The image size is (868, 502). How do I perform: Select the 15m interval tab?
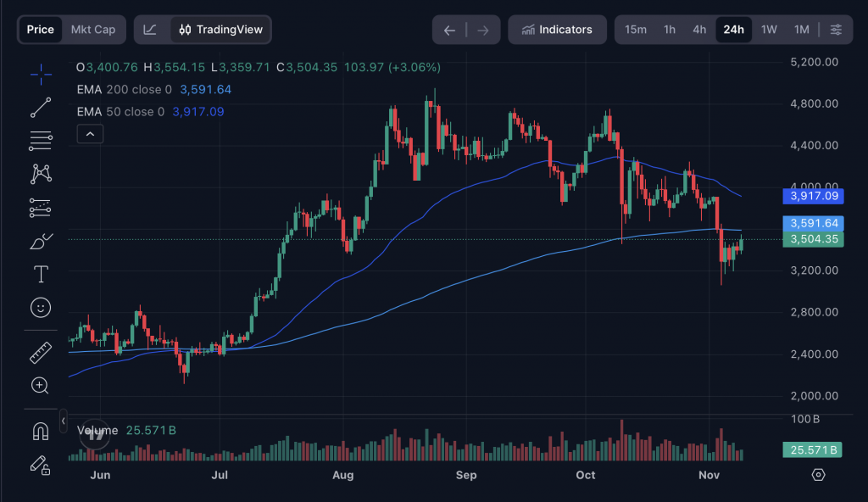pos(636,29)
